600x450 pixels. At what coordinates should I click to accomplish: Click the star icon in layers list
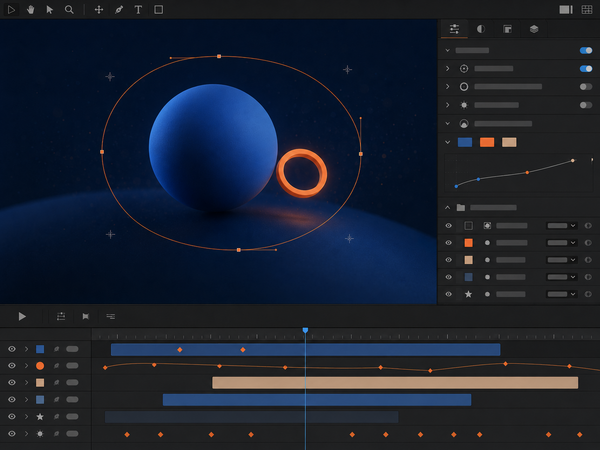468,294
